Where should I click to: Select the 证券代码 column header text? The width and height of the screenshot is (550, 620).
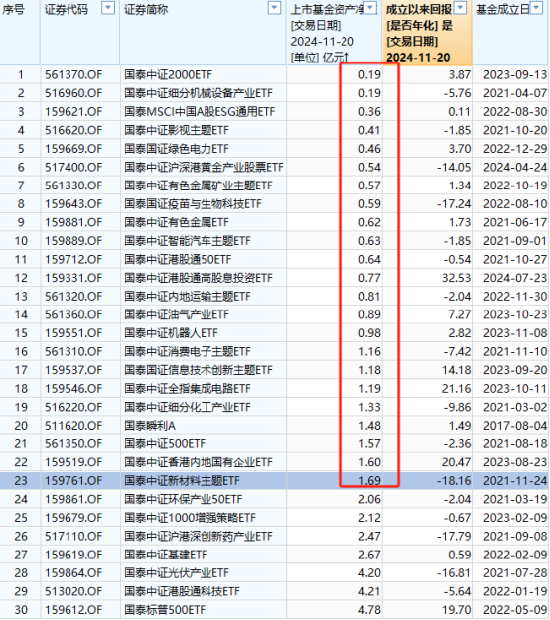pyautogui.click(x=66, y=9)
